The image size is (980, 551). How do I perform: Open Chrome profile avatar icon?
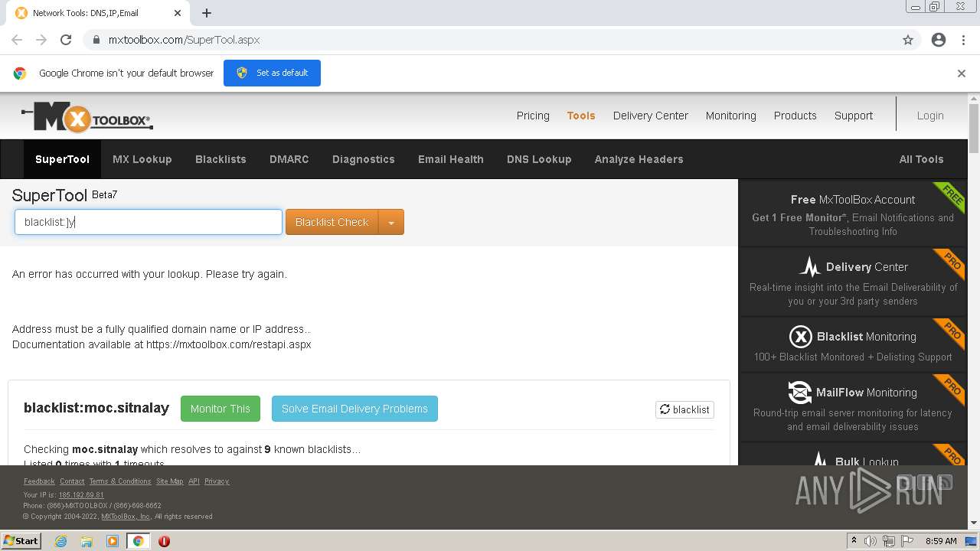coord(939,40)
